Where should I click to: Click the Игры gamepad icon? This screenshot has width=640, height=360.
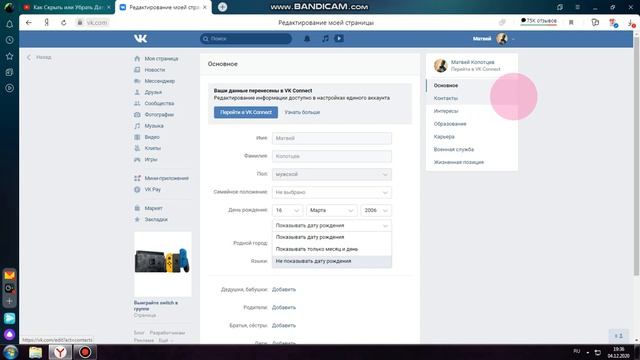pyautogui.click(x=137, y=160)
